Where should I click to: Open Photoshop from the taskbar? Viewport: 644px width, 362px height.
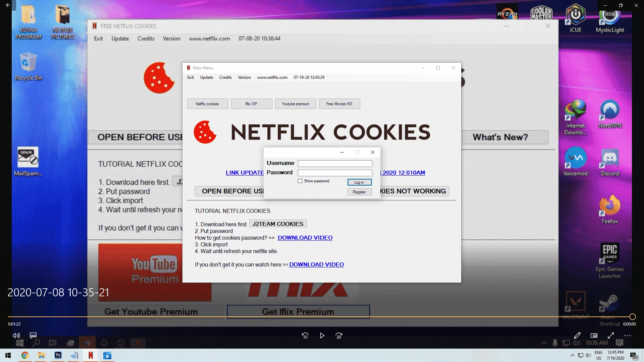coord(58,355)
